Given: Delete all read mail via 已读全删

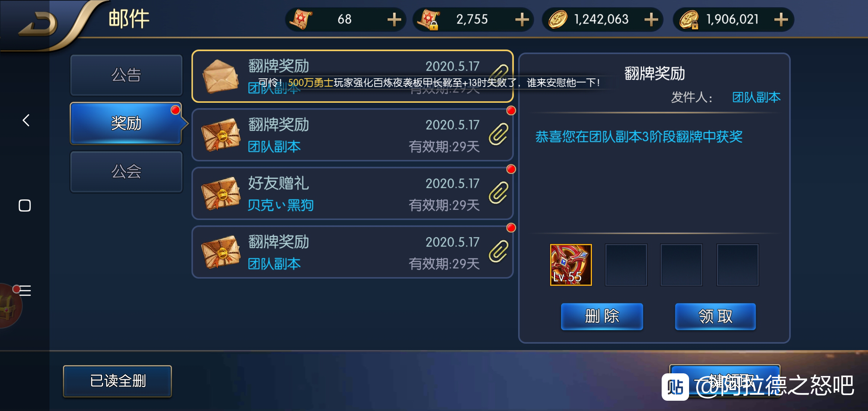Looking at the screenshot, I should click(x=117, y=381).
